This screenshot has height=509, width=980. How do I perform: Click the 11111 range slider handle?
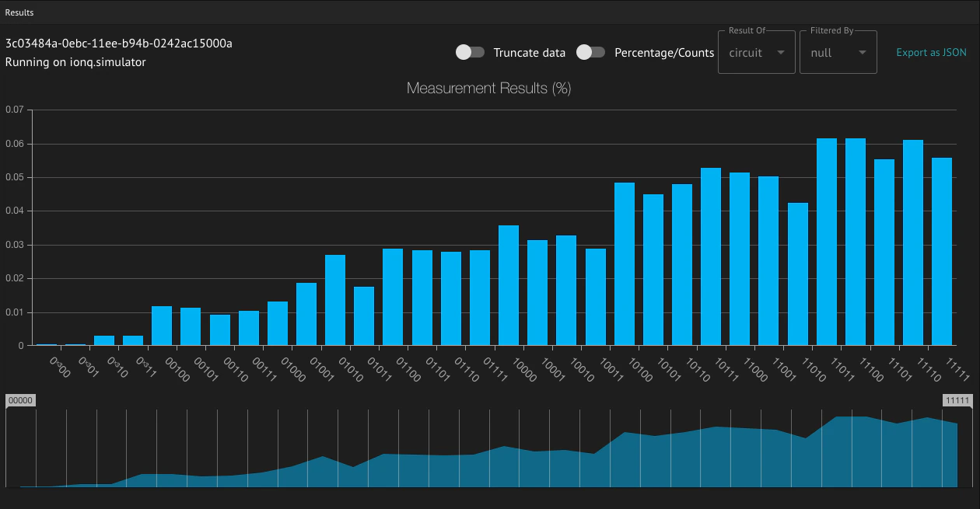tap(957, 400)
